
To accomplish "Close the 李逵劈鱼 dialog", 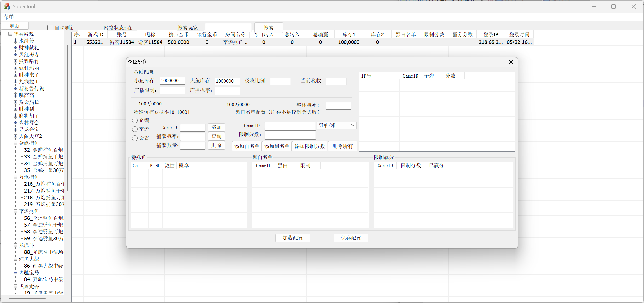I will (x=511, y=62).
